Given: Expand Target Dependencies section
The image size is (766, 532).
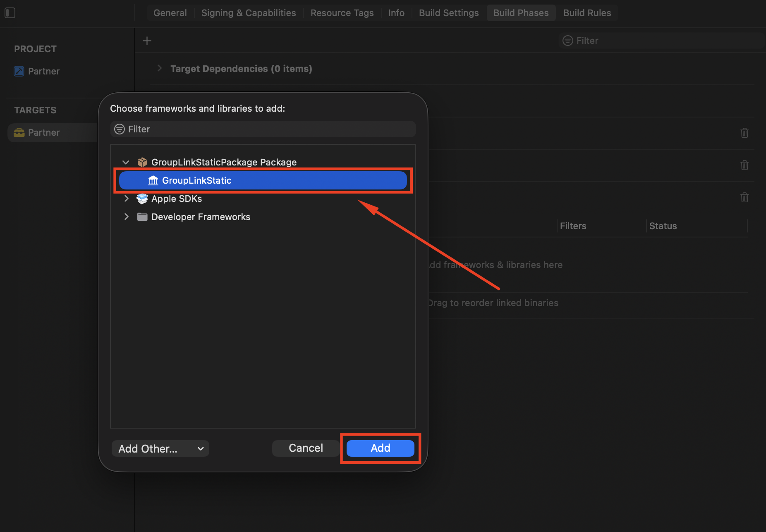Looking at the screenshot, I should coord(160,68).
